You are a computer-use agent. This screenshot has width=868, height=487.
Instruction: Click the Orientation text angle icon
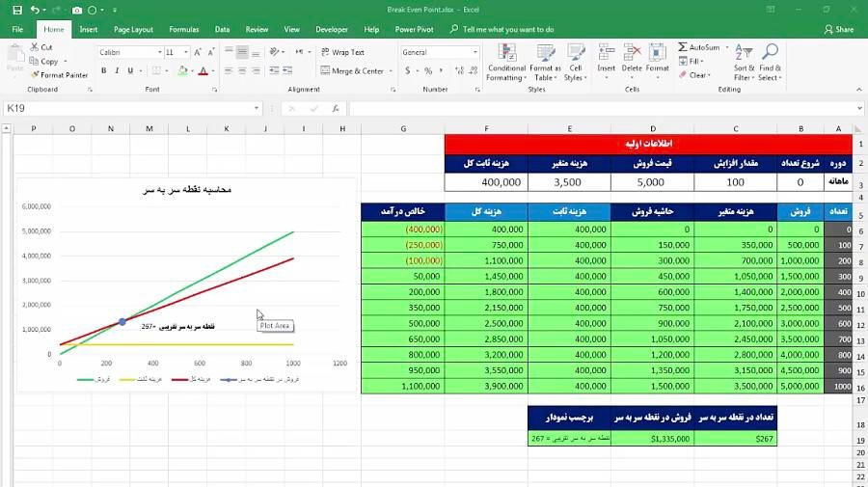pyautogui.click(x=275, y=52)
